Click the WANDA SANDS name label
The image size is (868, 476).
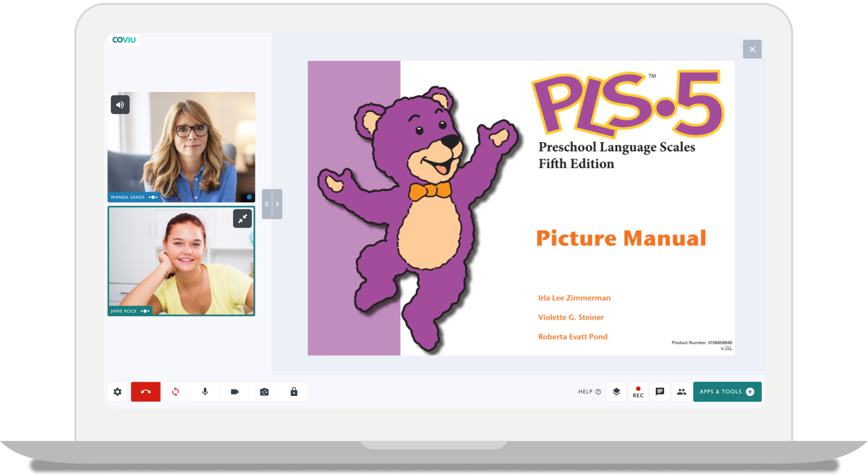click(x=128, y=197)
